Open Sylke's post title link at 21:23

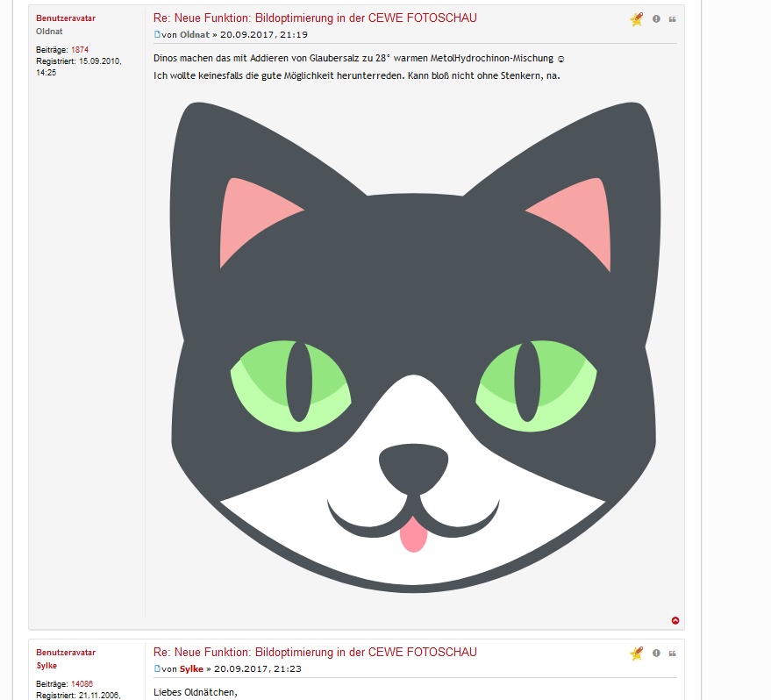coord(315,653)
